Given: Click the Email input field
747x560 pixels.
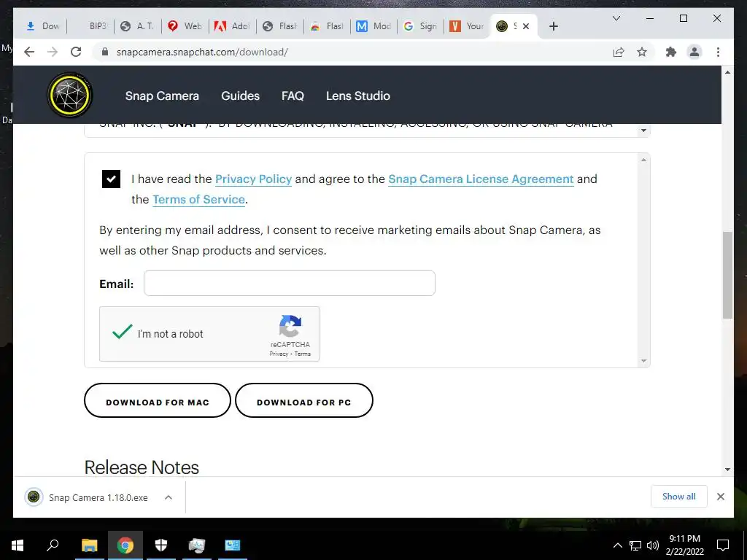Looking at the screenshot, I should click(289, 283).
